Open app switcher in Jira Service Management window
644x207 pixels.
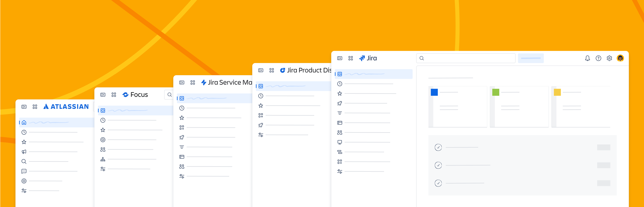[x=193, y=82]
